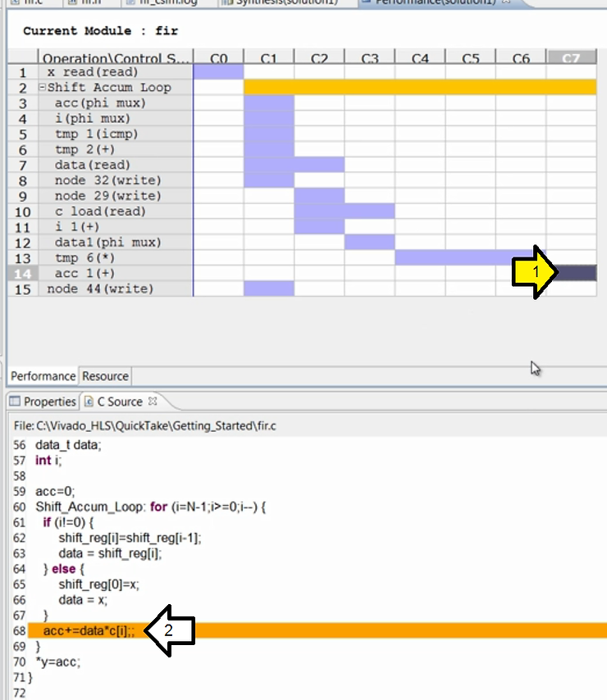Open the Properties tab
The image size is (607, 700).
click(43, 402)
